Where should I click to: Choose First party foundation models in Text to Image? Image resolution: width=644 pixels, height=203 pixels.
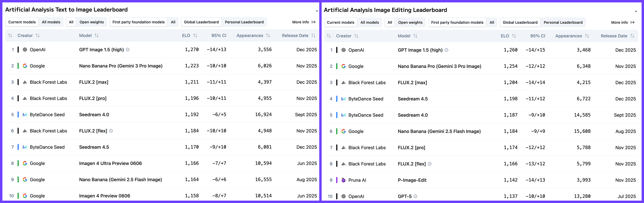point(139,22)
